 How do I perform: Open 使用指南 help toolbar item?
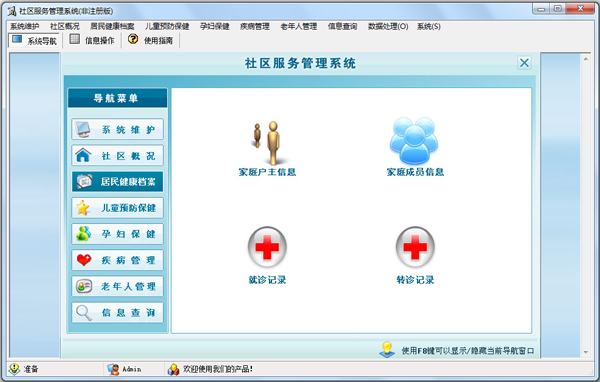pyautogui.click(x=151, y=40)
